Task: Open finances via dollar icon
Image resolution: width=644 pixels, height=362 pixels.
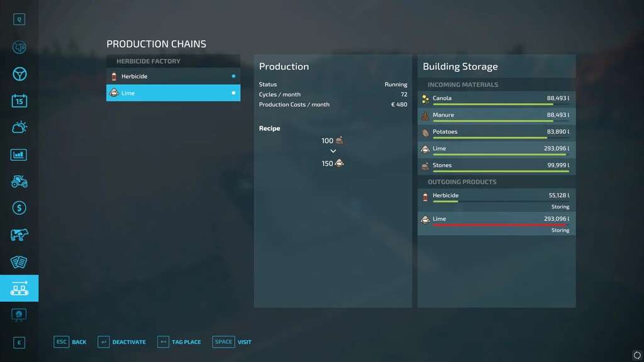Action: click(19, 208)
